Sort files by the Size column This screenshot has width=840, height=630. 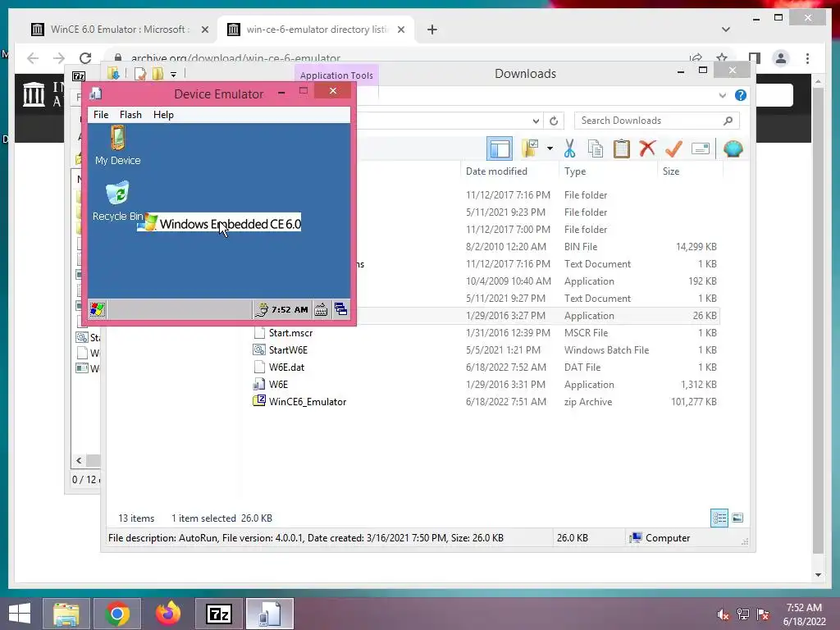[x=671, y=171]
